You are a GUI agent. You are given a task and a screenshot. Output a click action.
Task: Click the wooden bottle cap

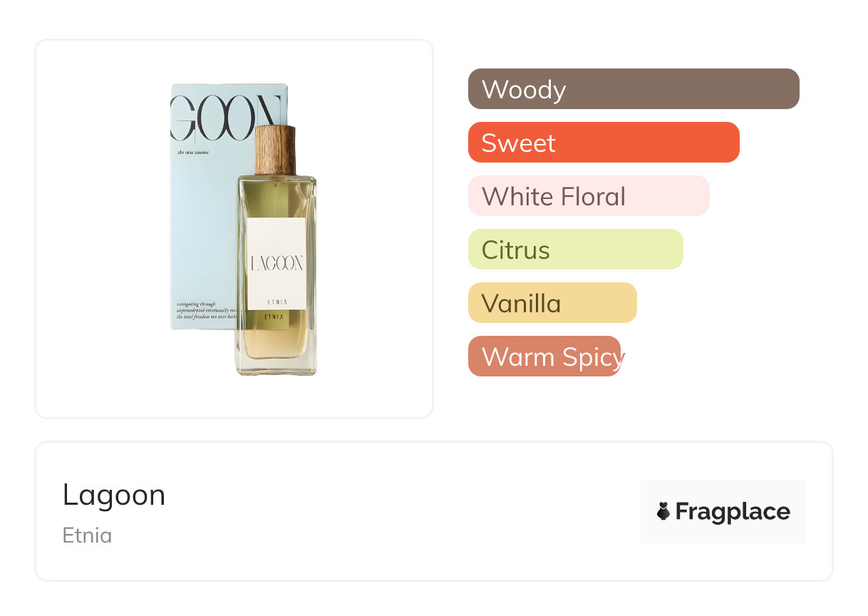[275, 150]
